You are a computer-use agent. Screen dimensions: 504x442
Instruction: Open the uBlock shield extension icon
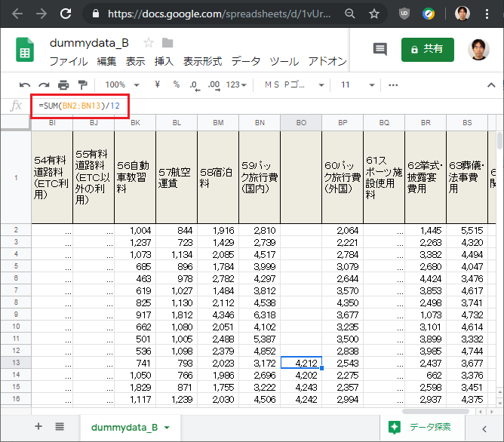click(404, 14)
